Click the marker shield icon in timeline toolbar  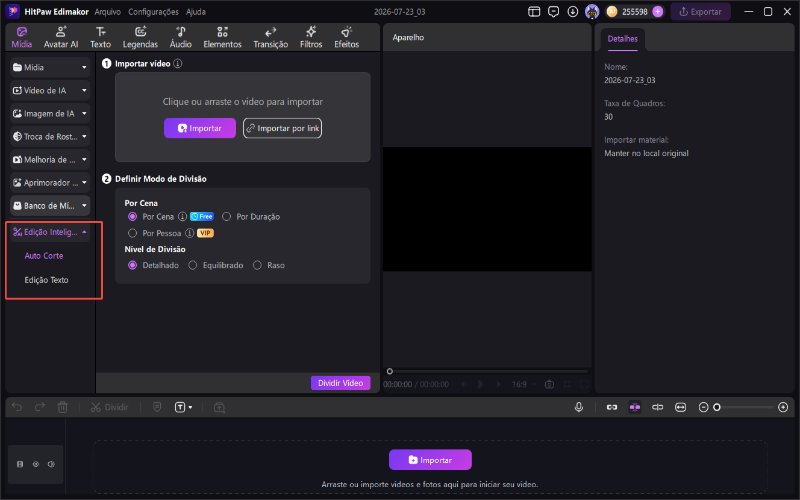[x=157, y=407]
